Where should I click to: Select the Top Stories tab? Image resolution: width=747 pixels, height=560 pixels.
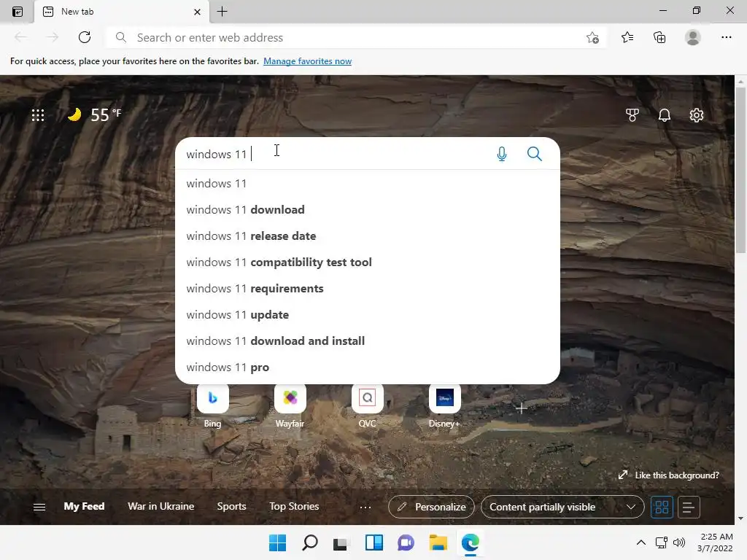pyautogui.click(x=294, y=506)
